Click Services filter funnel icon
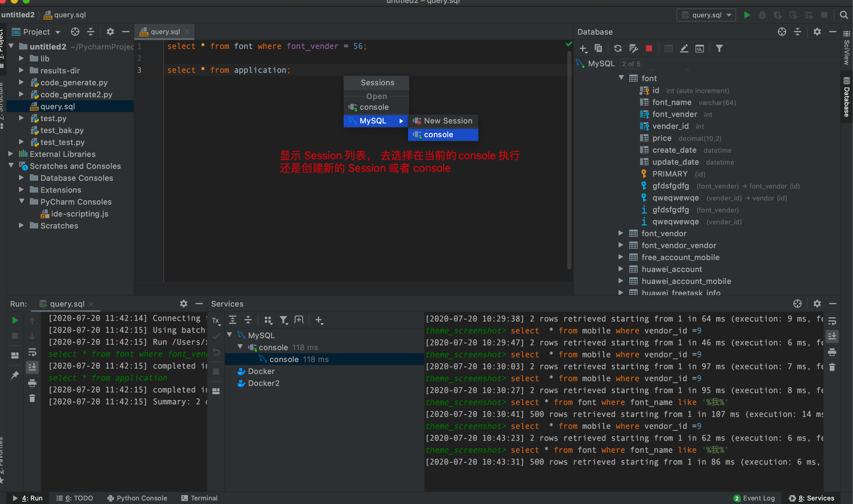The height and width of the screenshot is (504, 853). (x=284, y=320)
